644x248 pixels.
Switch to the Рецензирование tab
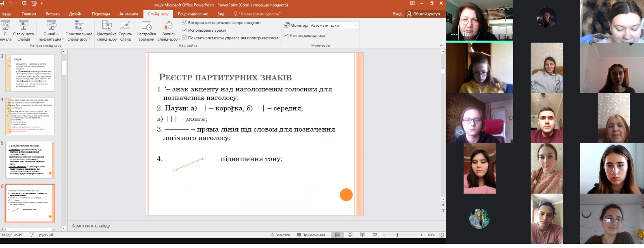[193, 14]
